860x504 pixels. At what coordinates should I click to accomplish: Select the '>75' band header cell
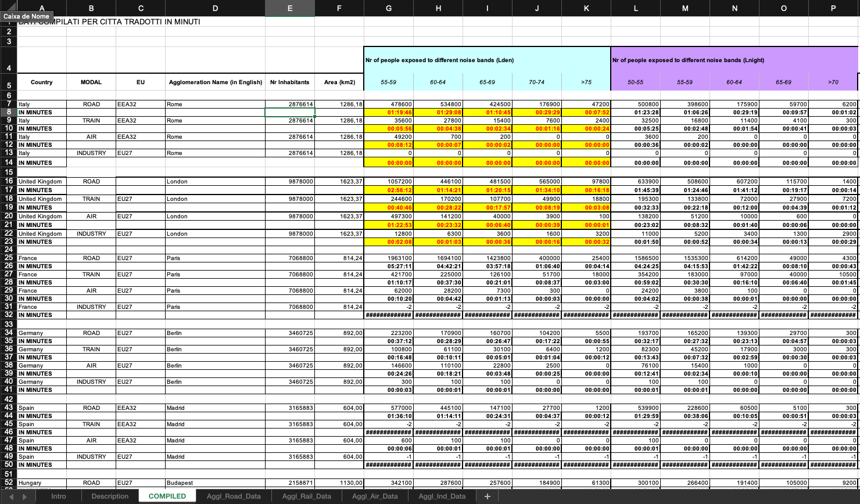click(586, 82)
